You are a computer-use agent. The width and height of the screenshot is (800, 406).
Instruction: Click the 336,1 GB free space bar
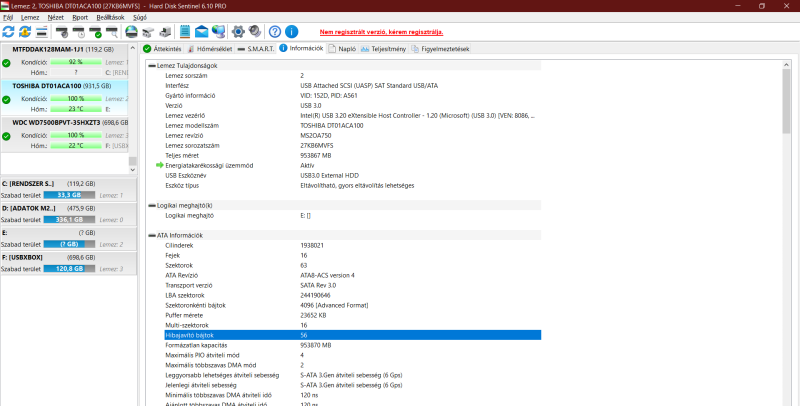[69, 220]
